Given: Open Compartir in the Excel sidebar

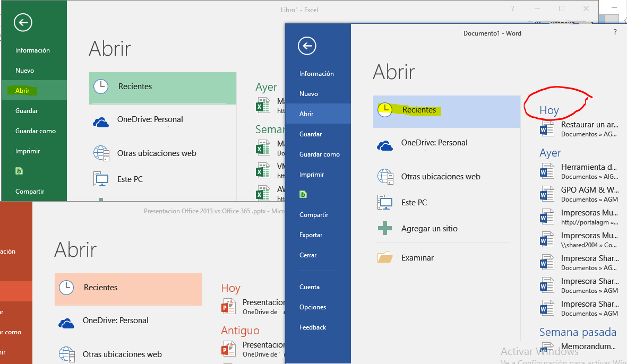Looking at the screenshot, I should click(x=30, y=192).
